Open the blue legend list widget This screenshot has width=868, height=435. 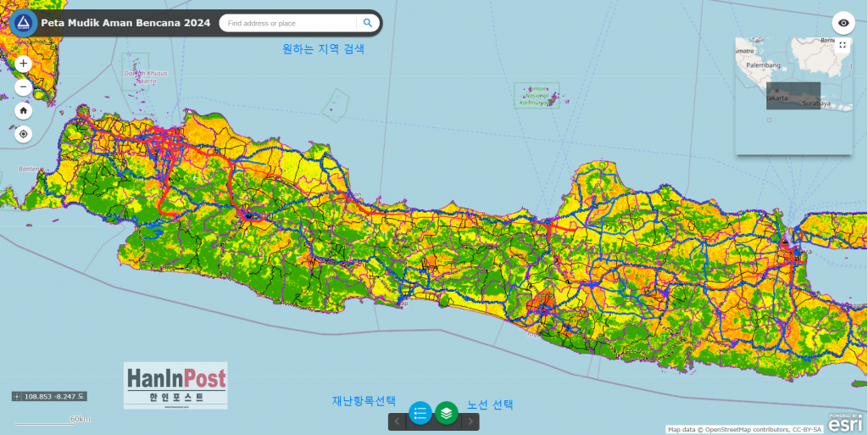420,413
